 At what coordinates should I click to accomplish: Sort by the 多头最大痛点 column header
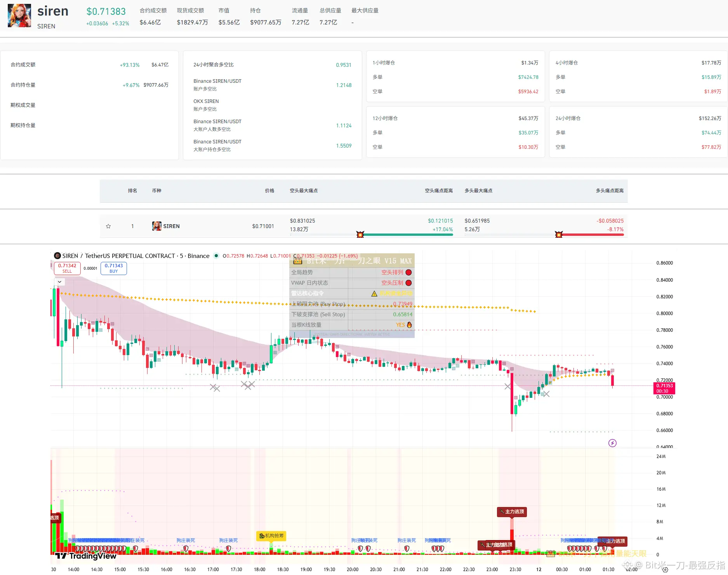[478, 191]
